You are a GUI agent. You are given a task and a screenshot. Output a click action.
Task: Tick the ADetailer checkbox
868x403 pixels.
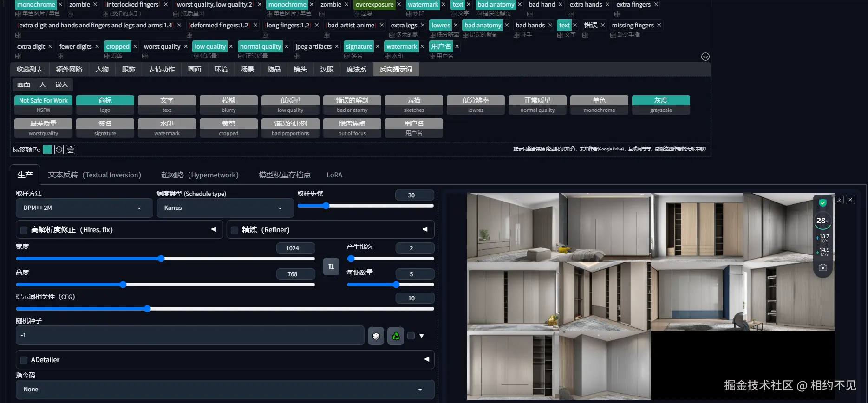pyautogui.click(x=24, y=360)
